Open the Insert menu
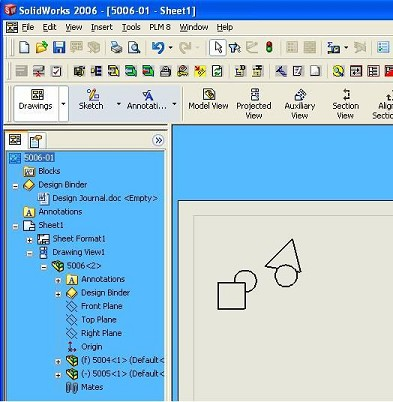 pos(102,27)
